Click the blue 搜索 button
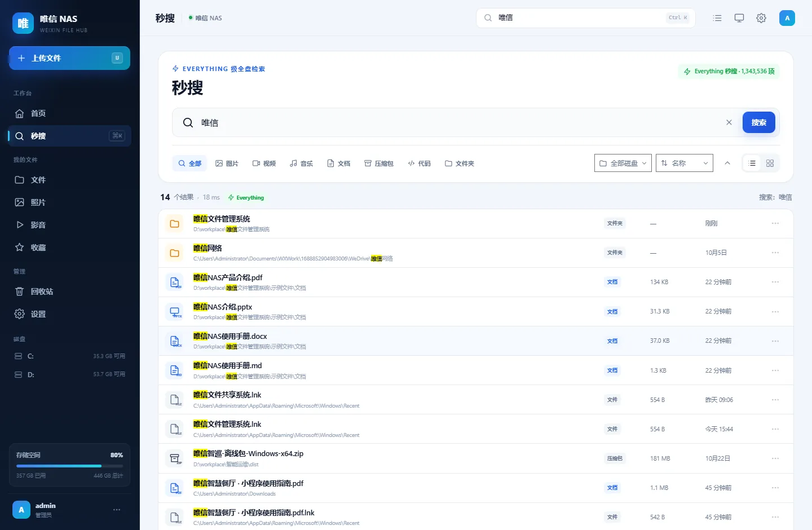This screenshot has height=530, width=812. (759, 122)
